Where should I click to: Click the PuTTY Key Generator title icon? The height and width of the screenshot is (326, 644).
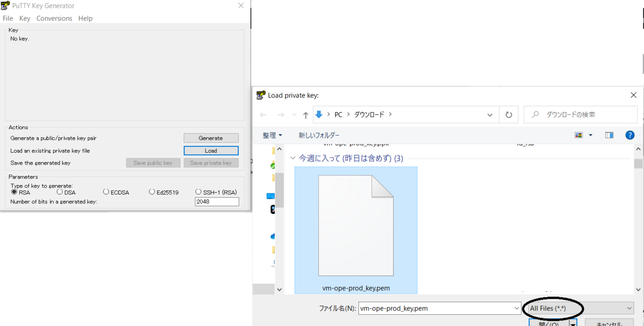tap(6, 5)
